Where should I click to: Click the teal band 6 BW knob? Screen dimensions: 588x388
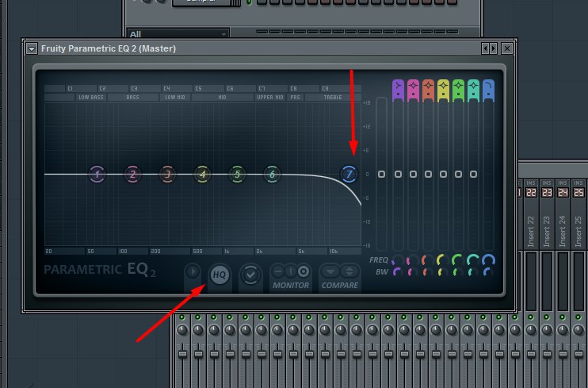[x=473, y=272]
